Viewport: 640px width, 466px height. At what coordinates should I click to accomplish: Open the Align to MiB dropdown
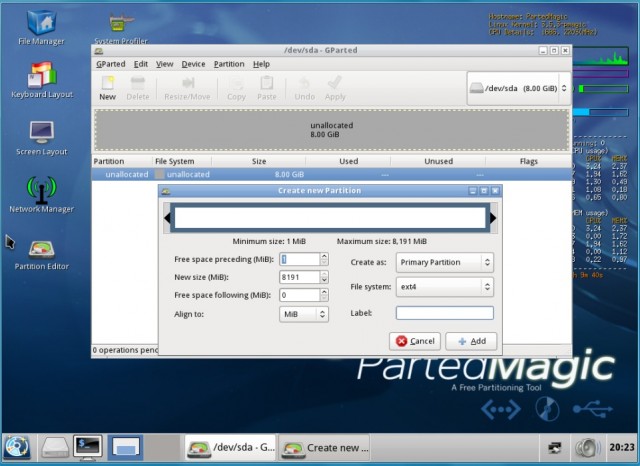click(x=304, y=314)
